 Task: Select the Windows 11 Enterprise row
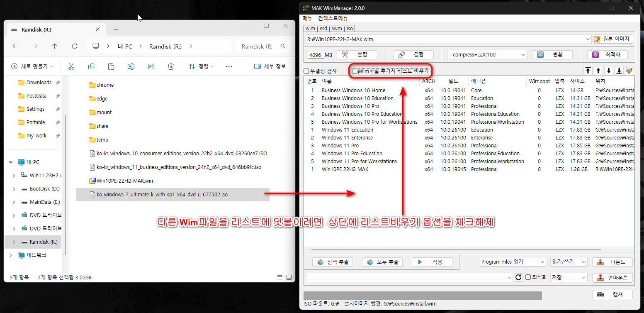(469, 138)
